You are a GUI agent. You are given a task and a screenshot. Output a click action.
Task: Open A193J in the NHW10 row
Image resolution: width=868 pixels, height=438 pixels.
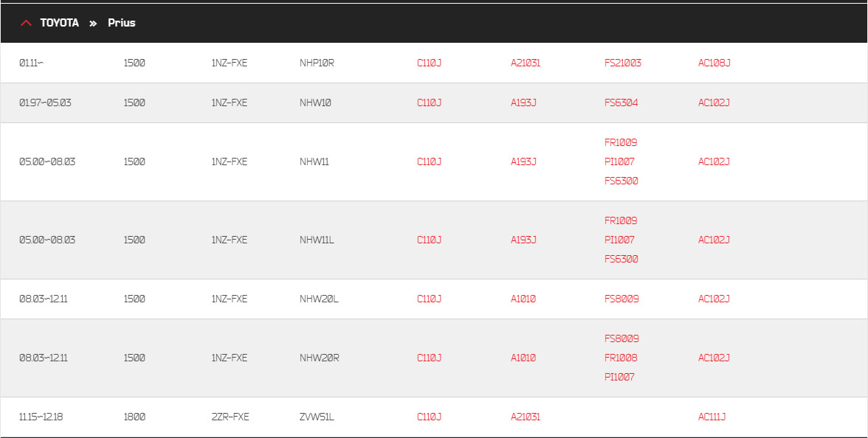coord(523,103)
